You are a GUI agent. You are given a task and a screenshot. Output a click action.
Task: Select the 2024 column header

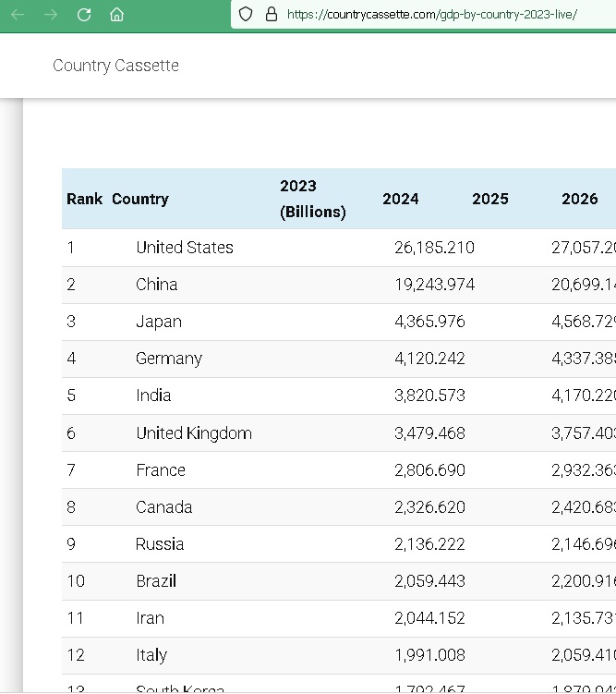pos(401,199)
